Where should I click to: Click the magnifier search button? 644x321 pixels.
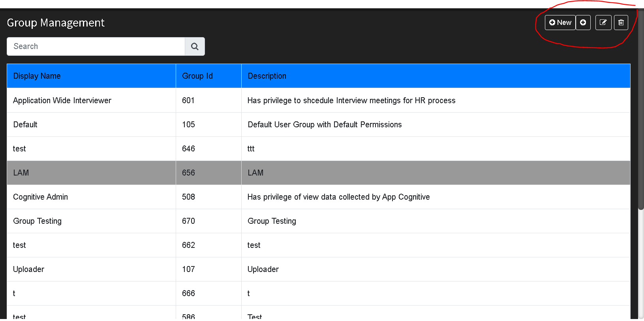195,47
